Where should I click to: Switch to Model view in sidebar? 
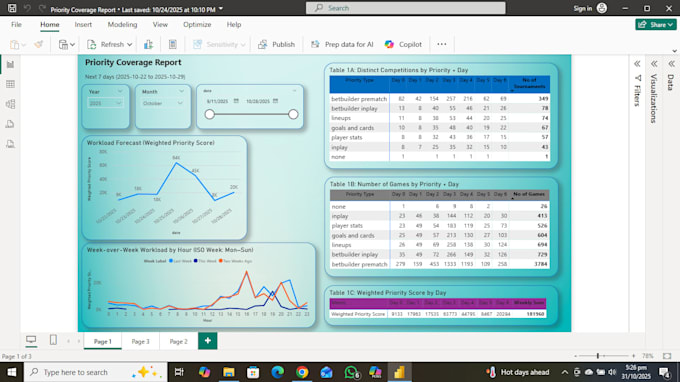[x=10, y=104]
